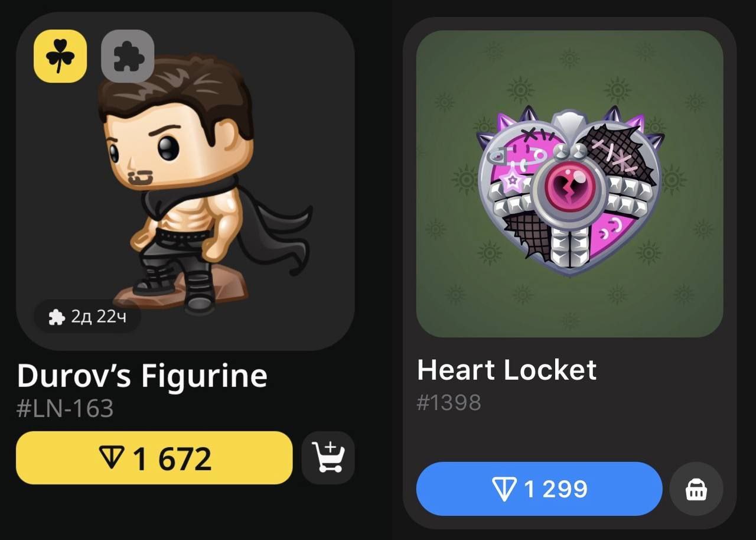Click TON symbol on blue price button

click(x=504, y=490)
